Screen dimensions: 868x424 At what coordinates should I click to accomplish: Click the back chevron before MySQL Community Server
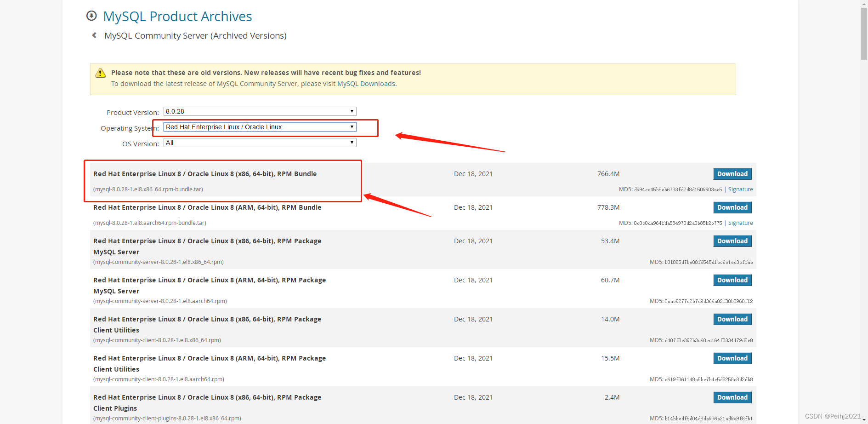point(94,35)
